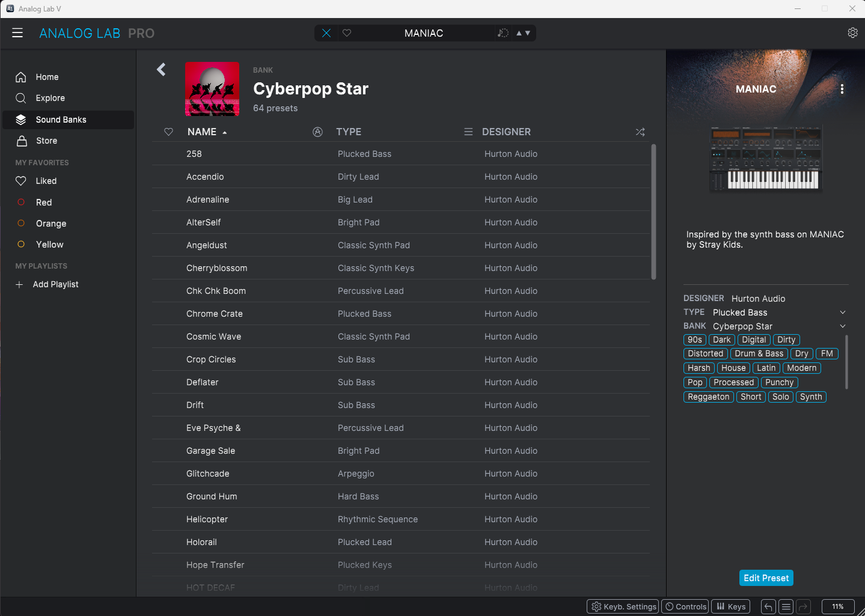Select the Cosmic Wave preset
865x616 pixels.
(401, 337)
